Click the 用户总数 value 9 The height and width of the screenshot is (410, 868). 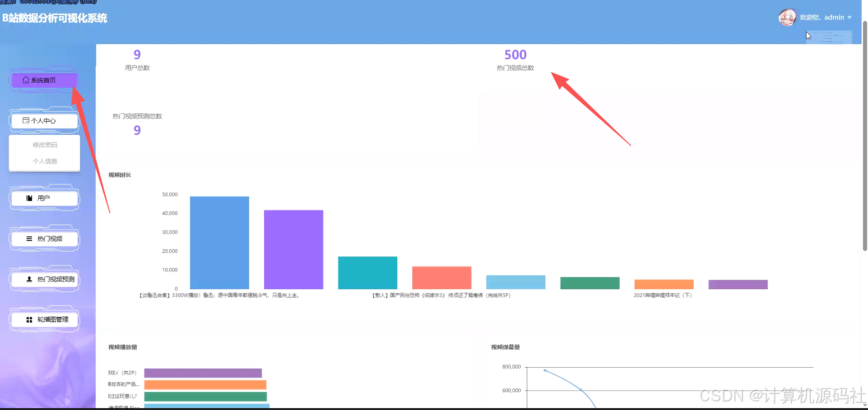click(137, 55)
